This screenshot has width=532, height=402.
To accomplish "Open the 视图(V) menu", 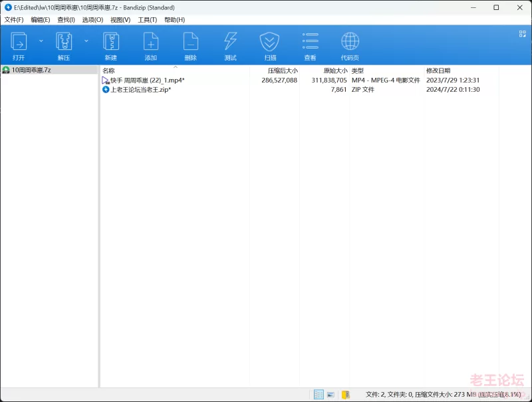I will [x=120, y=20].
